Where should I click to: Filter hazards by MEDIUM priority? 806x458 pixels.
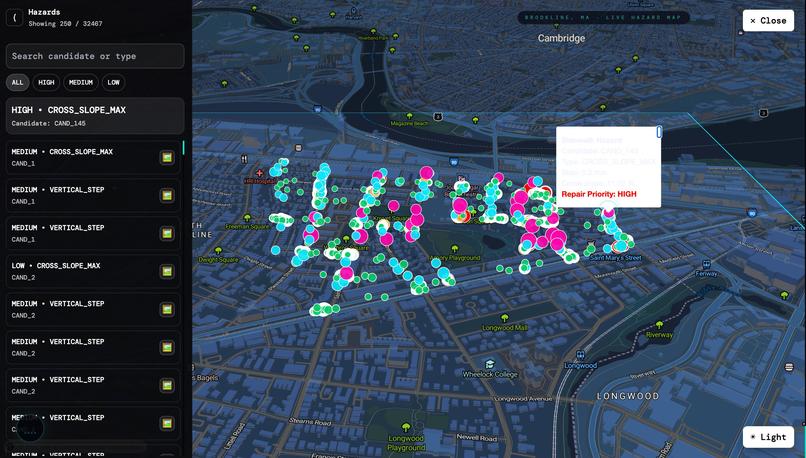click(x=81, y=82)
